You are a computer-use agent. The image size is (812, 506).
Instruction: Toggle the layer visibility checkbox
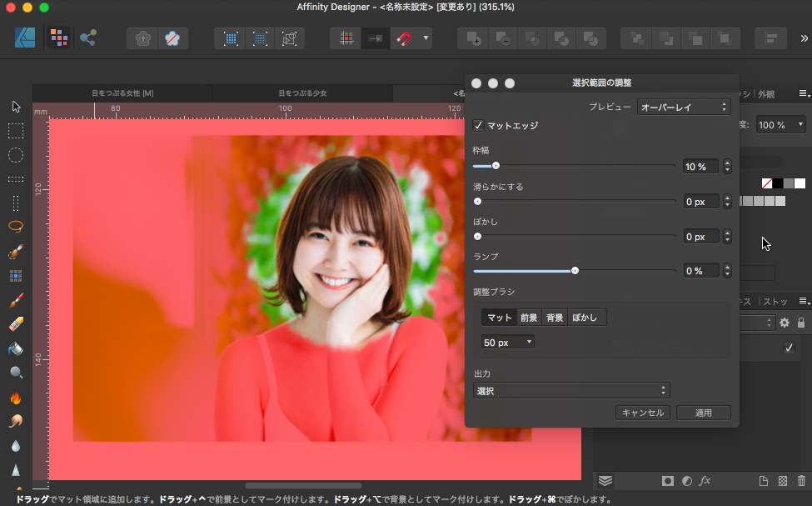click(x=789, y=348)
